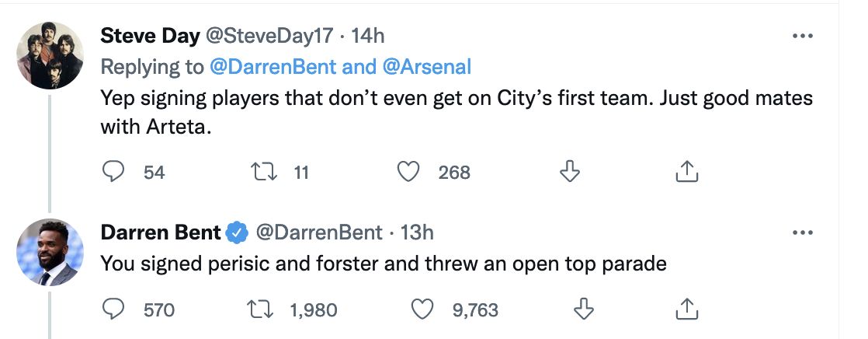Image resolution: width=868 pixels, height=339 pixels.
Task: Click the Steve Day display name
Action: click(x=150, y=36)
